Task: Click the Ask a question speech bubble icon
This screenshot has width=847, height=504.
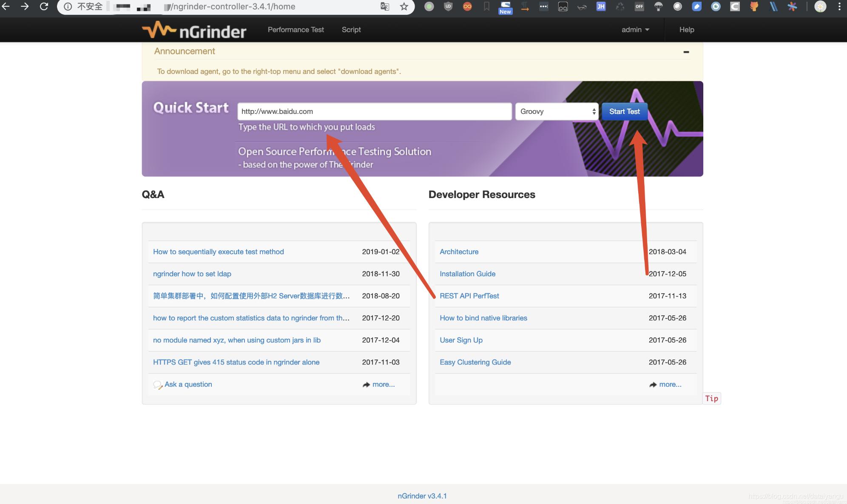Action: [x=157, y=385]
